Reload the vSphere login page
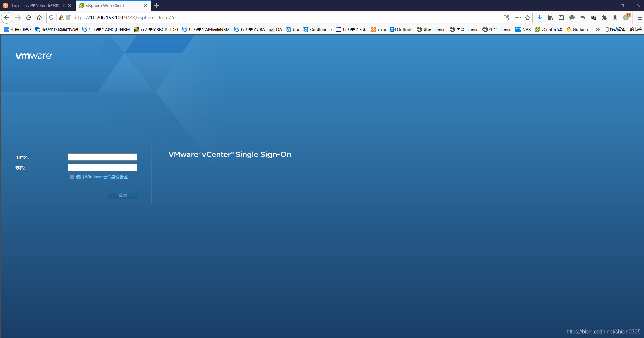 click(x=29, y=18)
